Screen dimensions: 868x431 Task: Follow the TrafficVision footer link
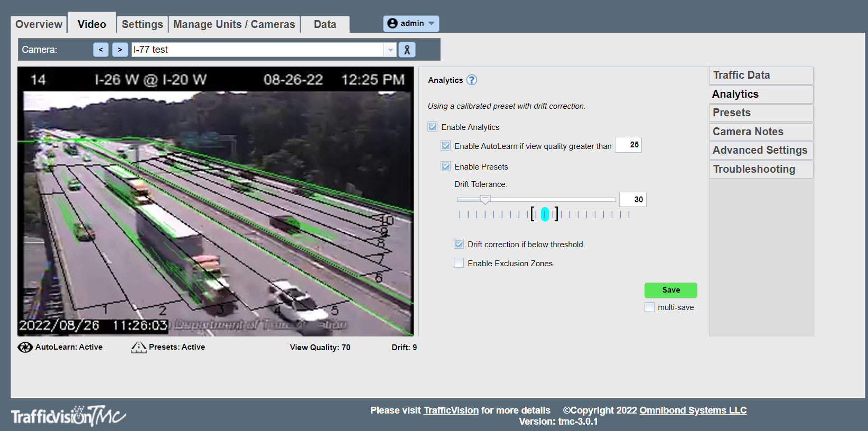tap(451, 410)
